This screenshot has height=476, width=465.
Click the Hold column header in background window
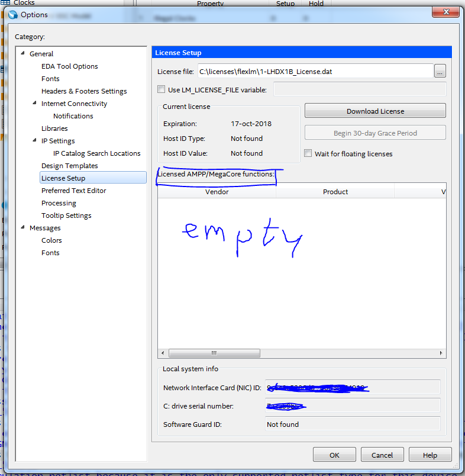point(316,3)
